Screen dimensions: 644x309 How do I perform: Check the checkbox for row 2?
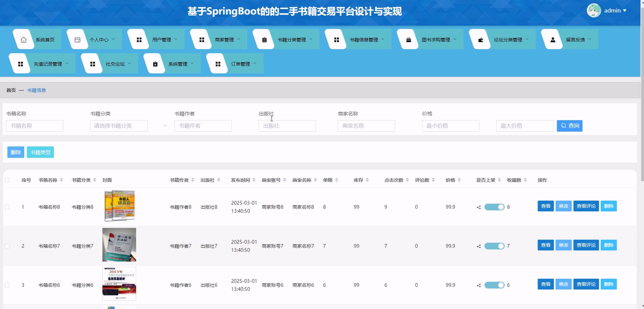[x=7, y=246]
